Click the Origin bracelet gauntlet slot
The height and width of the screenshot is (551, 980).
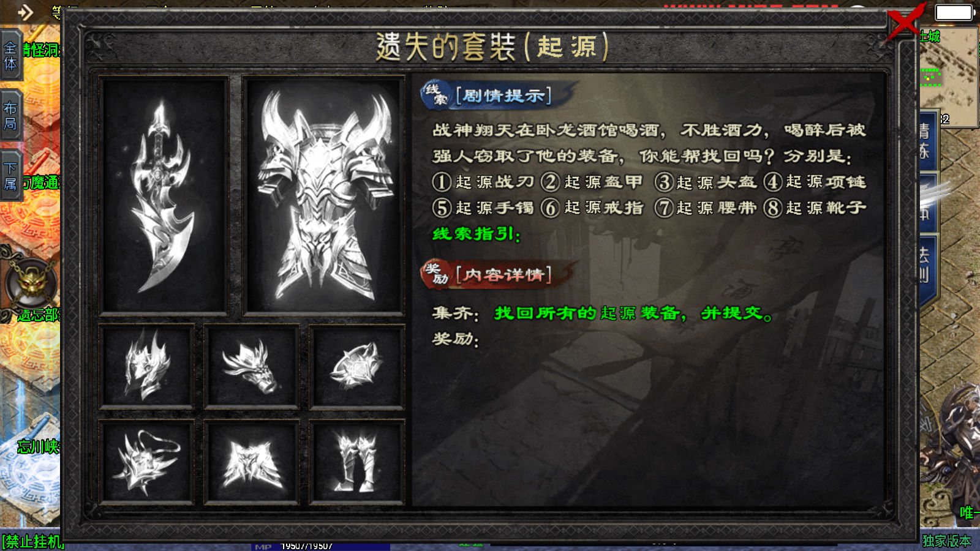(x=251, y=366)
